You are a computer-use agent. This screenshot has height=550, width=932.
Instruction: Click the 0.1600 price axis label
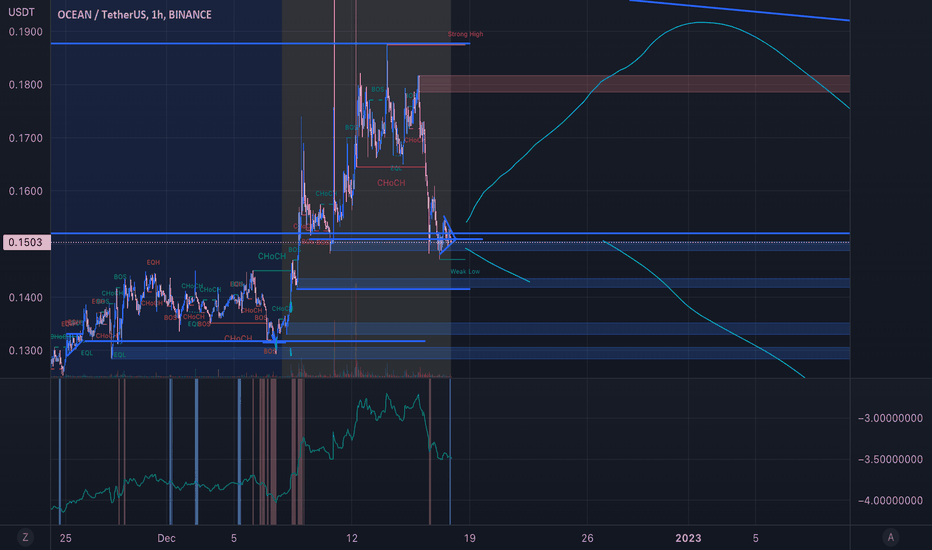tap(26, 191)
